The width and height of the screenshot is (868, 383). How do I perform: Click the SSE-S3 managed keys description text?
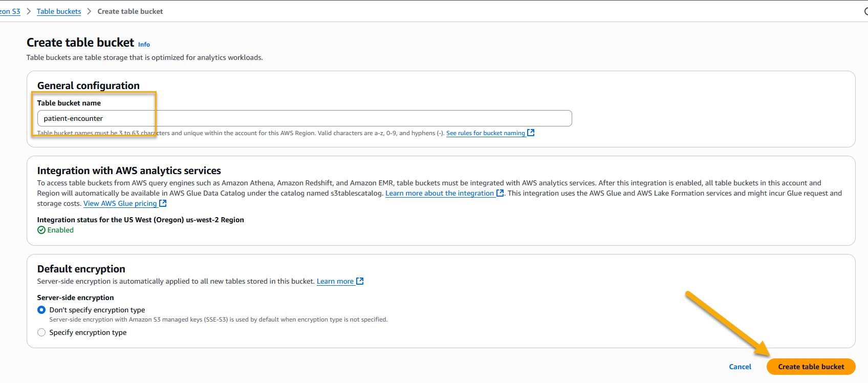tap(219, 320)
